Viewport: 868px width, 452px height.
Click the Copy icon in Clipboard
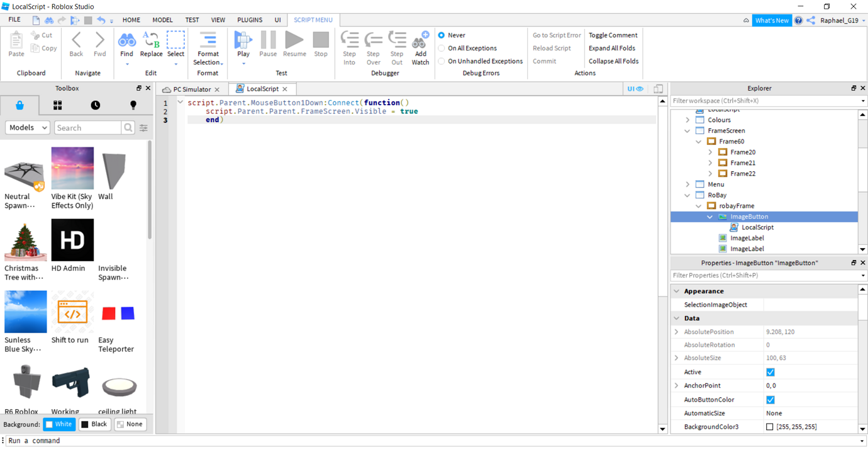pyautogui.click(x=35, y=48)
